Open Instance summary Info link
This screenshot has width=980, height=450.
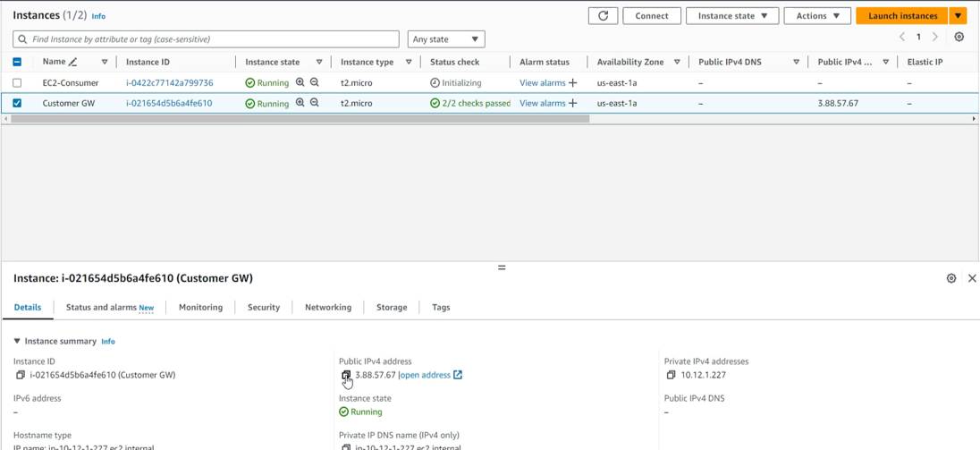pyautogui.click(x=109, y=342)
